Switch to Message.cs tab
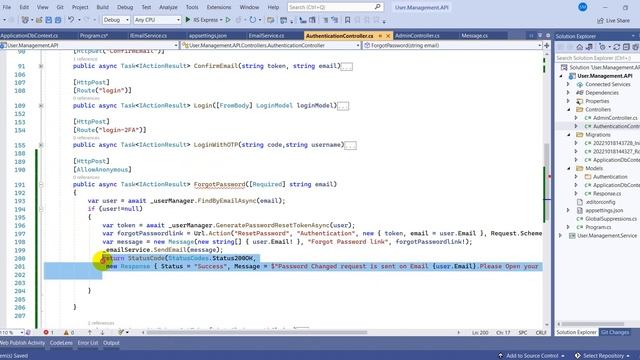 474,36
